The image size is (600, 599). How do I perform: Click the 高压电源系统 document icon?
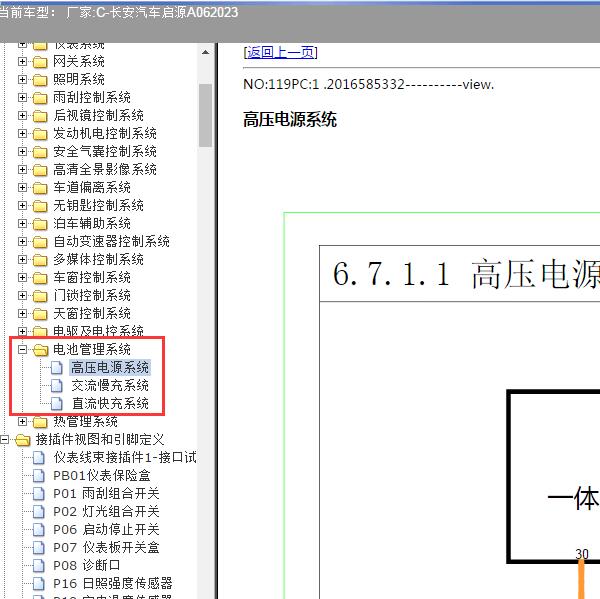pyautogui.click(x=57, y=367)
